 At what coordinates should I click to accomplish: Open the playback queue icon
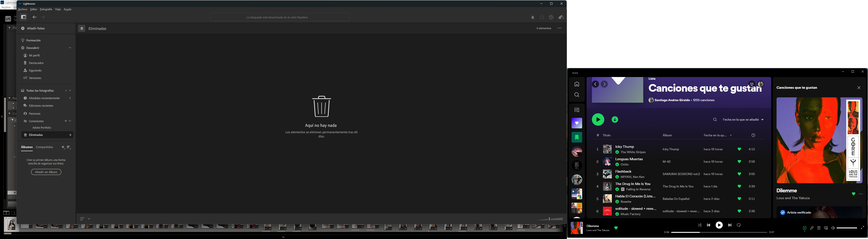(x=819, y=228)
